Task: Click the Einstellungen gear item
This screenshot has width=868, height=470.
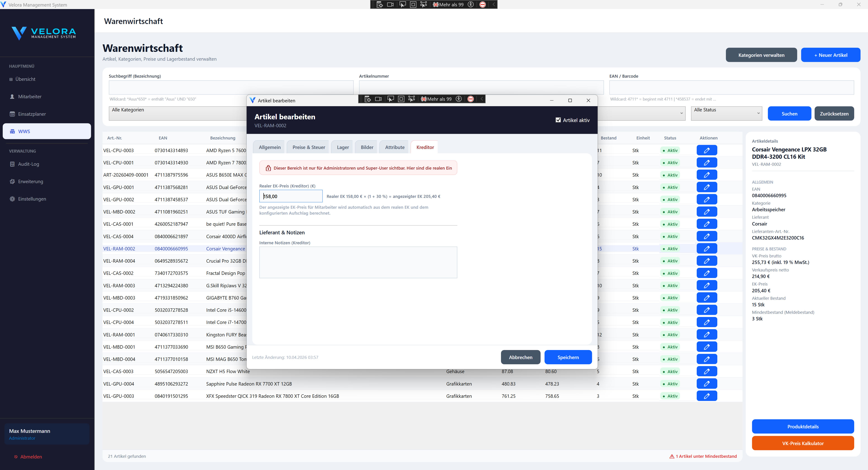Action: pyautogui.click(x=32, y=199)
